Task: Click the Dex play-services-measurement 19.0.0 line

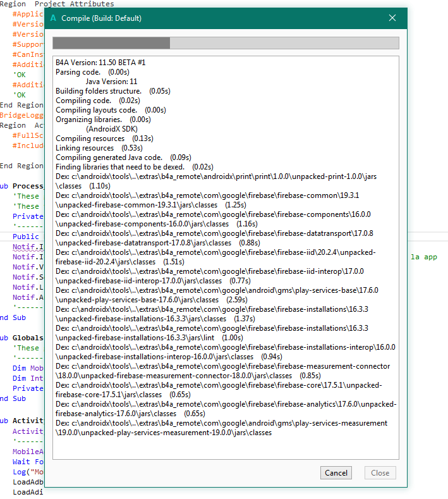Action: click(x=221, y=428)
